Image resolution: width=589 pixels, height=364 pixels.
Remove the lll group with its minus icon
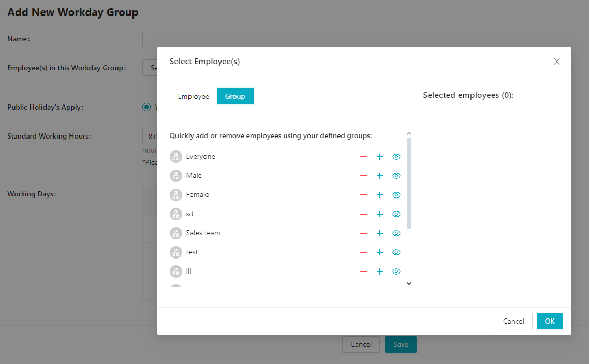[363, 271]
